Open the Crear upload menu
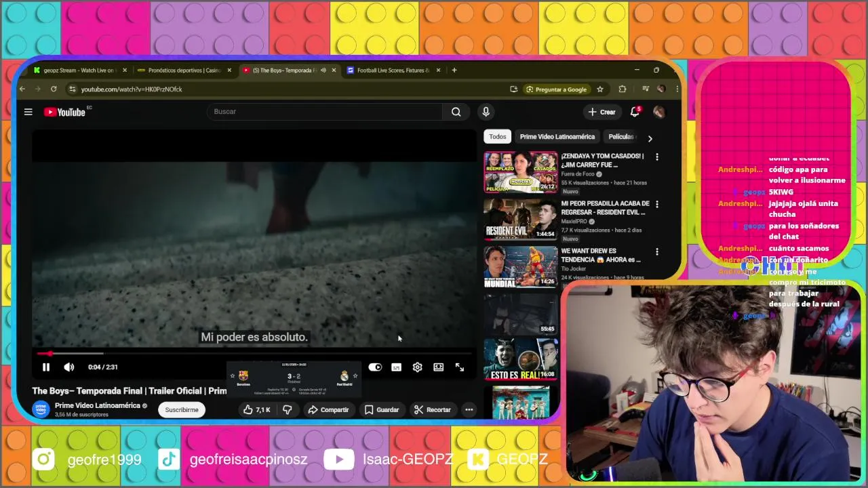This screenshot has width=868, height=488. pos(601,112)
